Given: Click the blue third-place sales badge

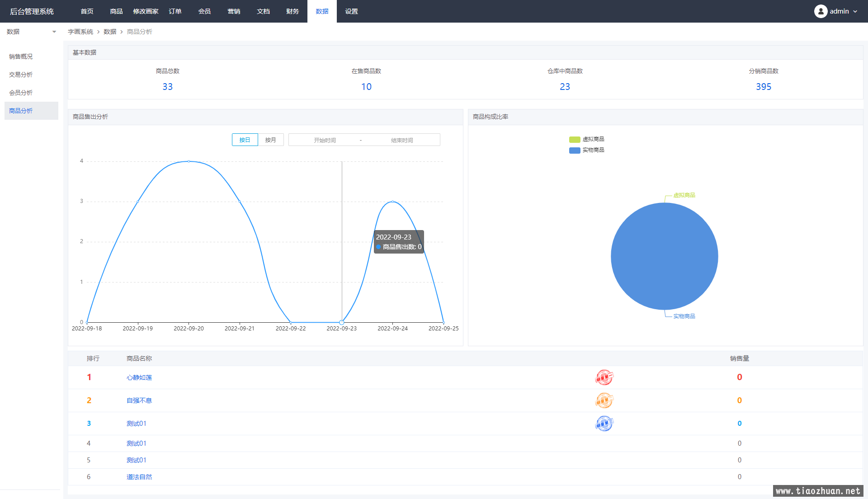Looking at the screenshot, I should pyautogui.click(x=604, y=424).
